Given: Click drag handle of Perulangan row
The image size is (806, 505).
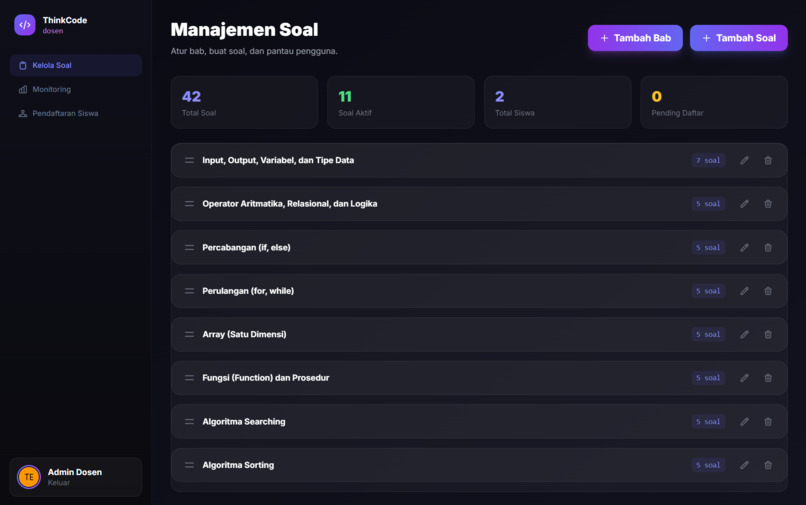Looking at the screenshot, I should pos(189,291).
